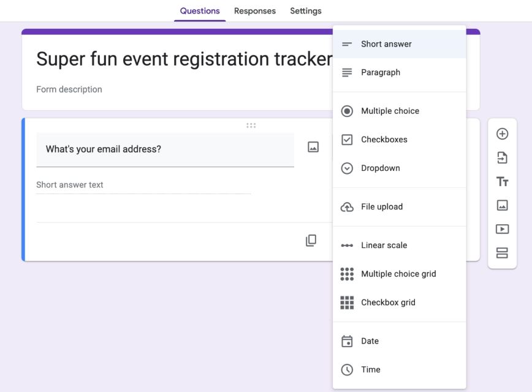
Task: Choose Dropdown question type
Action: (380, 168)
